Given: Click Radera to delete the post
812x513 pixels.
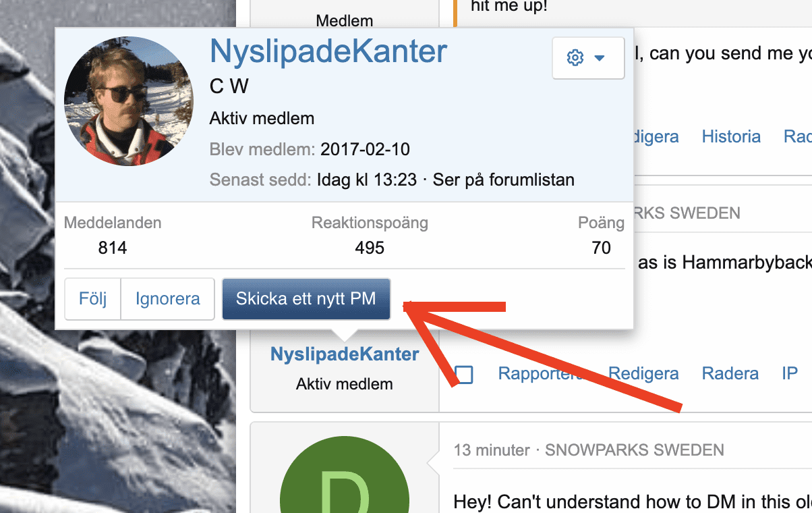Looking at the screenshot, I should [x=730, y=373].
